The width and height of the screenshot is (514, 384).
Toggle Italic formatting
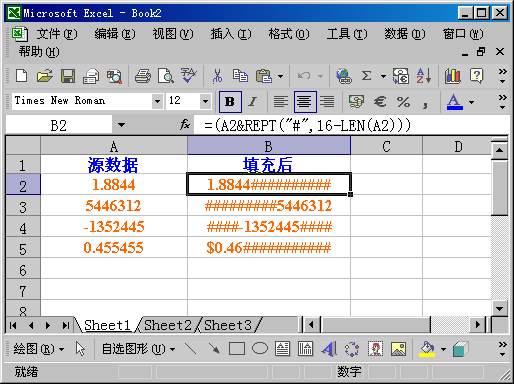(253, 102)
